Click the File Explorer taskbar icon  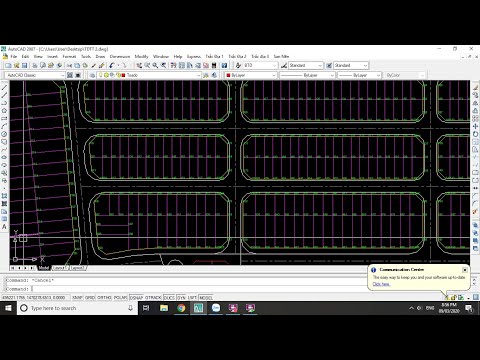pyautogui.click(x=164, y=308)
